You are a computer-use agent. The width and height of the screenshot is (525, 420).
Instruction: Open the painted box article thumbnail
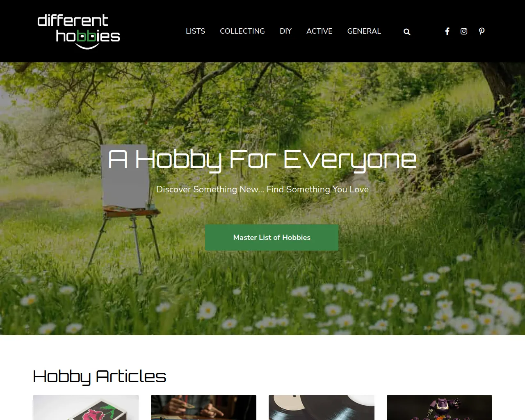click(86, 407)
